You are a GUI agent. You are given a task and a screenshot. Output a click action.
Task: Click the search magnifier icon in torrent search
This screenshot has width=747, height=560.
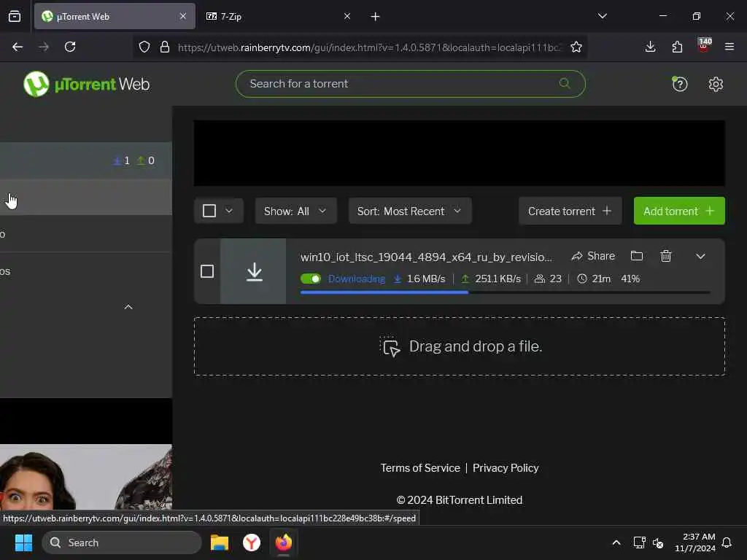tap(565, 83)
